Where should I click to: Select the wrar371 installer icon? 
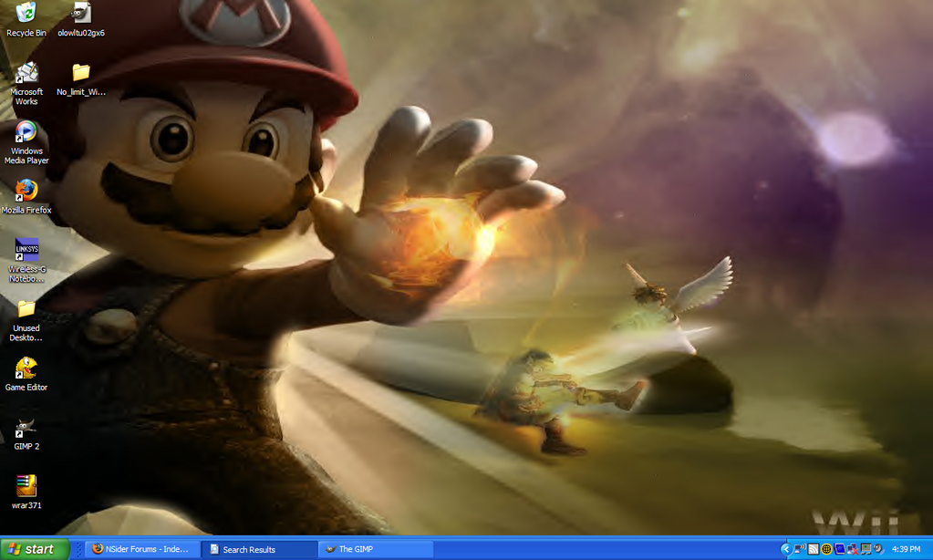[26, 492]
